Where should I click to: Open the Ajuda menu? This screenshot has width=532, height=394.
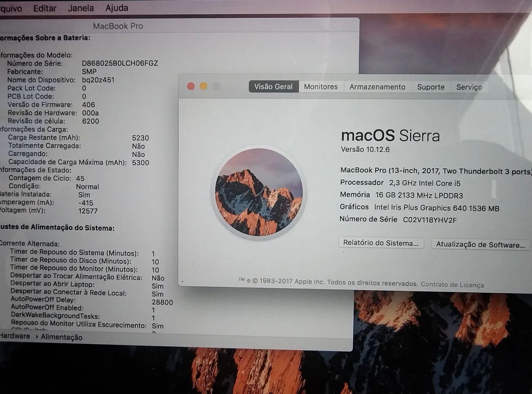(117, 7)
